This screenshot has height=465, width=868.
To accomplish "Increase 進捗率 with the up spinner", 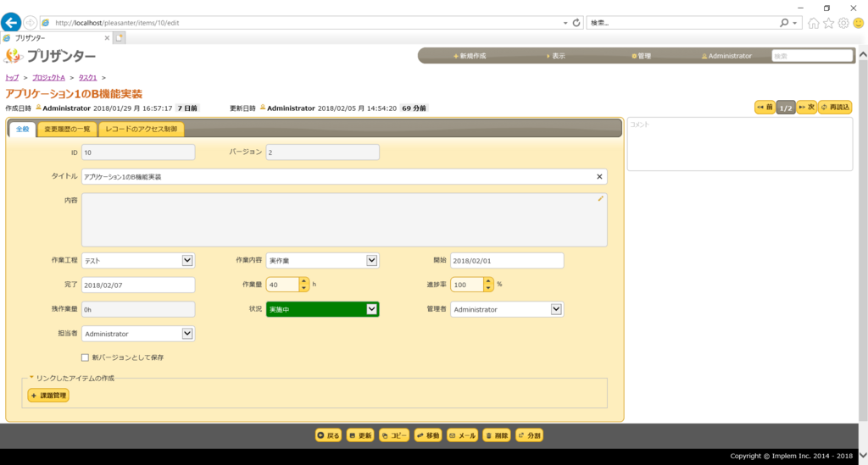I will 487,281.
